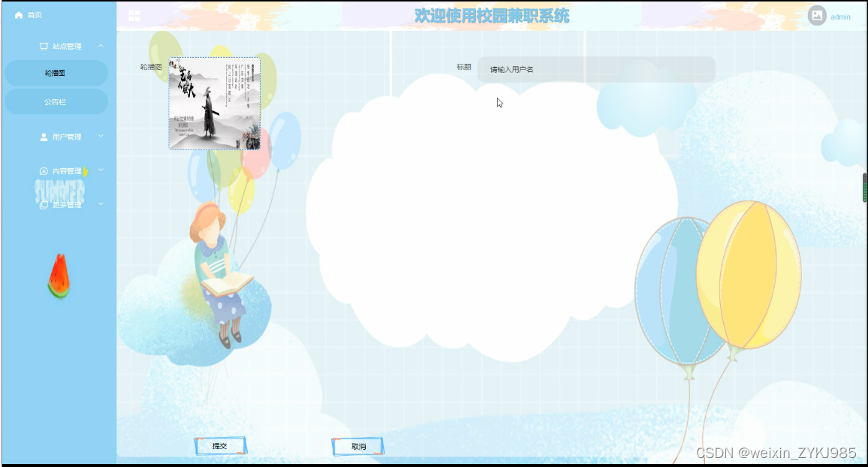Expand the 用户管理 menu chevron

(101, 136)
